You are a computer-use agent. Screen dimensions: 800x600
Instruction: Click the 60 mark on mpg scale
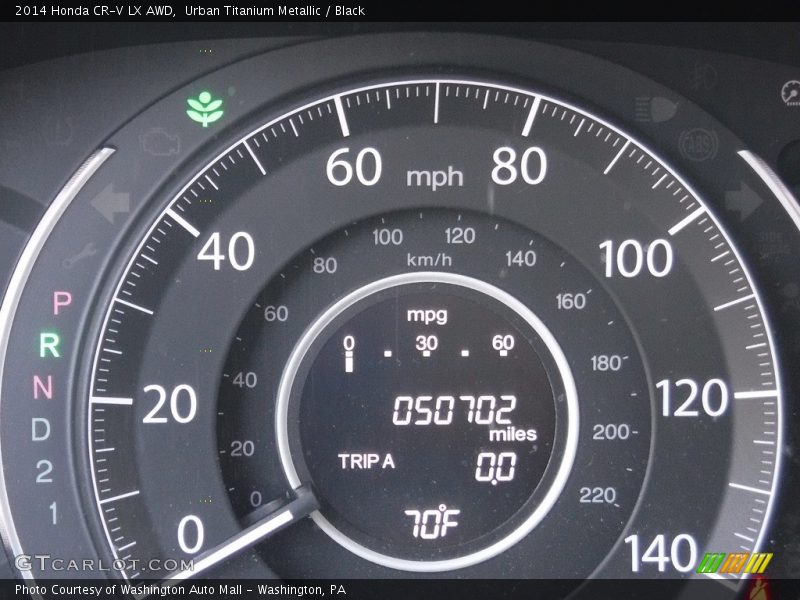pos(503,342)
